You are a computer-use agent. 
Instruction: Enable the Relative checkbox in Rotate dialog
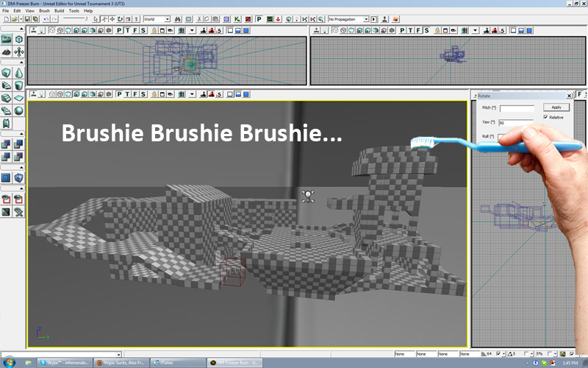546,117
